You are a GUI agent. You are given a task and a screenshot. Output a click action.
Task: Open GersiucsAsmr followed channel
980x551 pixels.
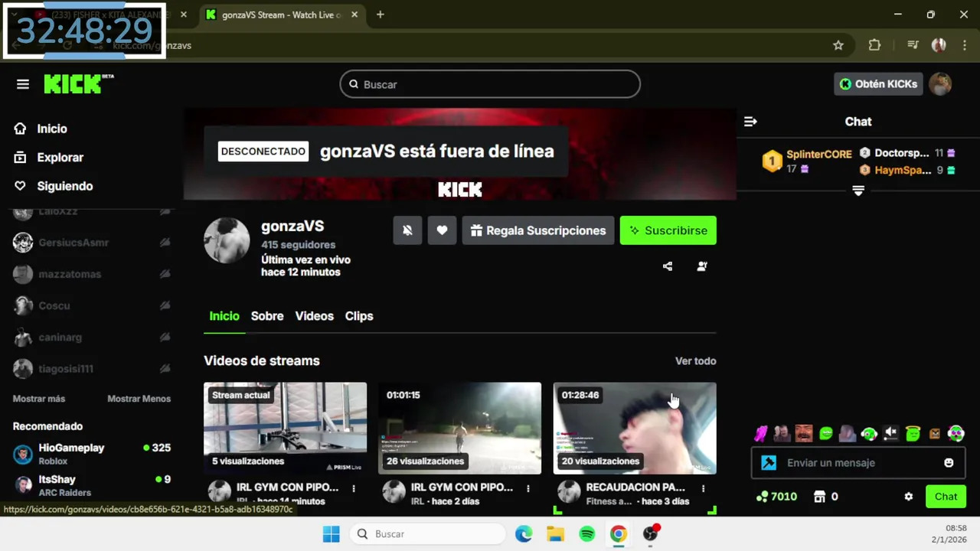tap(92, 243)
